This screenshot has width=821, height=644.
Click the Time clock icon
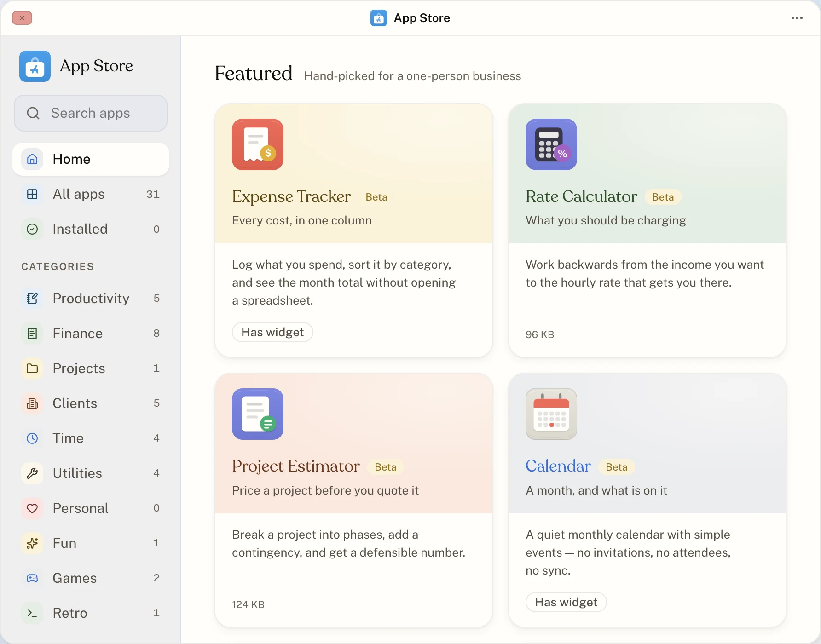32,438
